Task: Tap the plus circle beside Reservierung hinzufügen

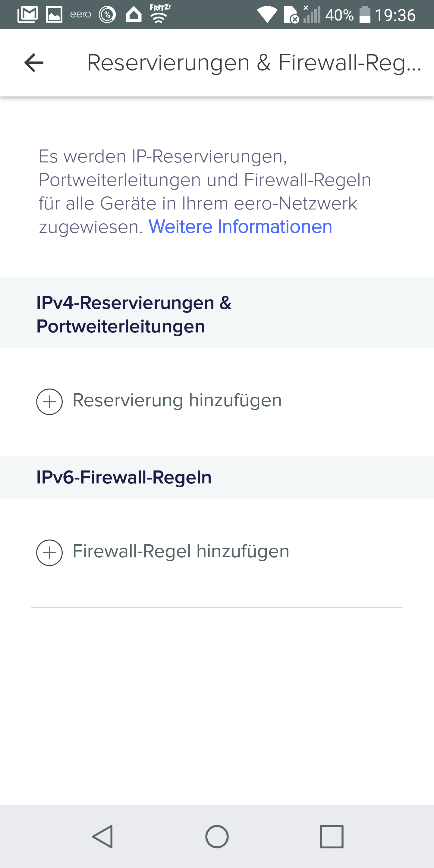Action: click(x=49, y=402)
